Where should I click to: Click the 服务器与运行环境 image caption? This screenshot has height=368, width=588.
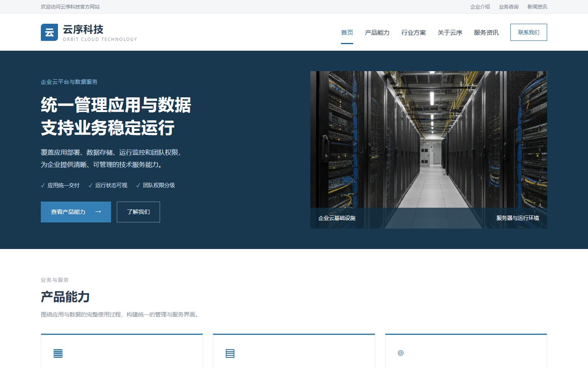point(518,218)
